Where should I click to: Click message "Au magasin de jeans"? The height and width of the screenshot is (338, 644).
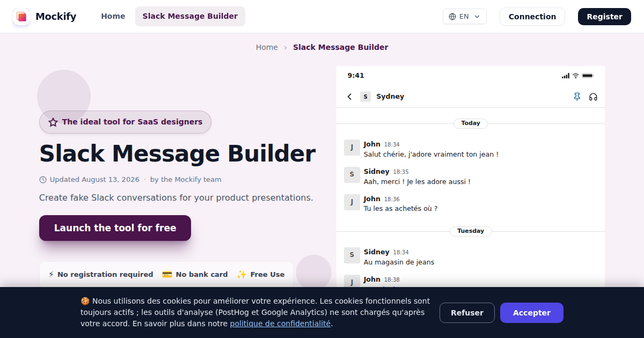pyautogui.click(x=399, y=262)
